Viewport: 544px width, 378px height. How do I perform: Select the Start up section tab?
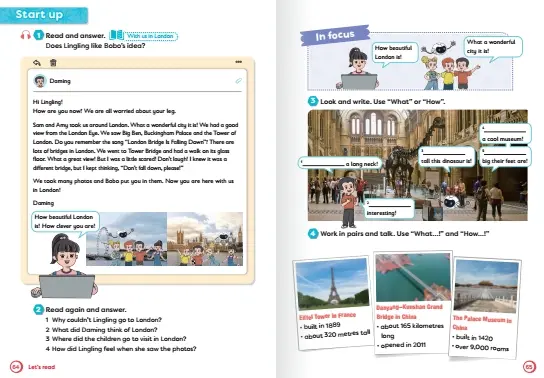click(x=44, y=15)
